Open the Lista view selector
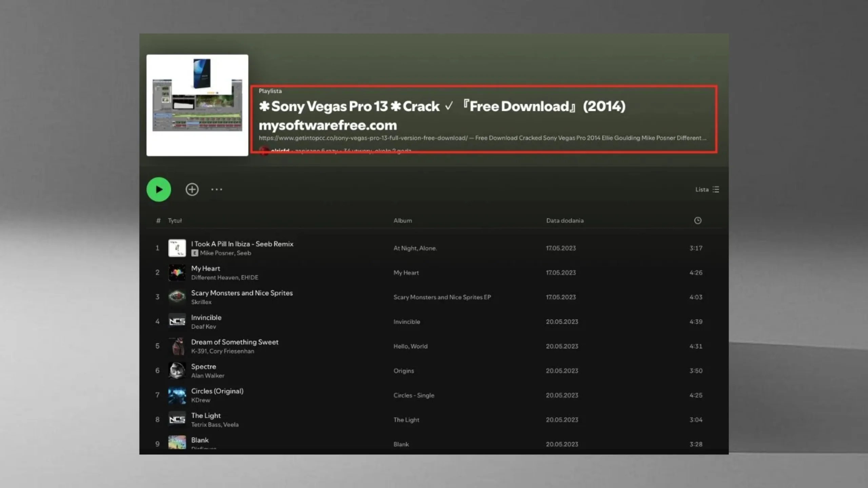Image resolution: width=868 pixels, height=488 pixels. click(x=707, y=189)
